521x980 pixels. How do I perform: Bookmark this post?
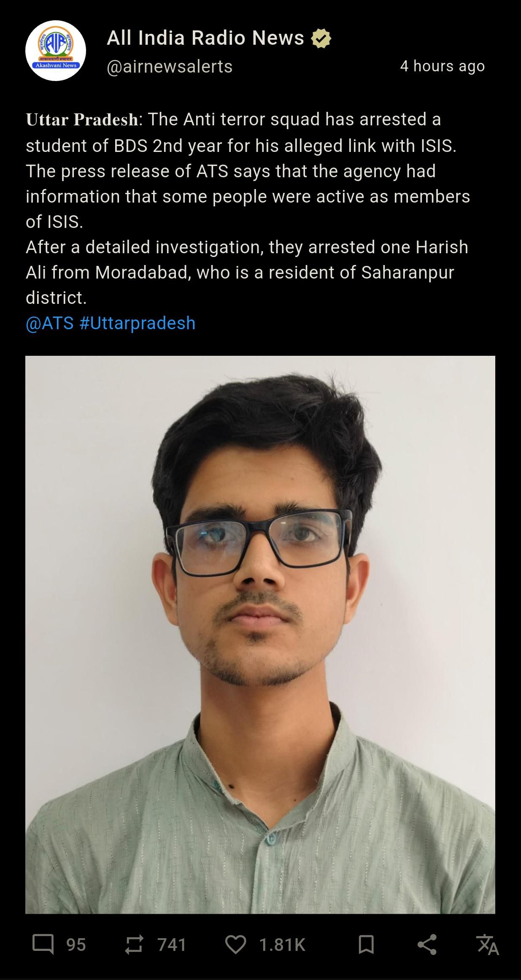pyautogui.click(x=366, y=945)
